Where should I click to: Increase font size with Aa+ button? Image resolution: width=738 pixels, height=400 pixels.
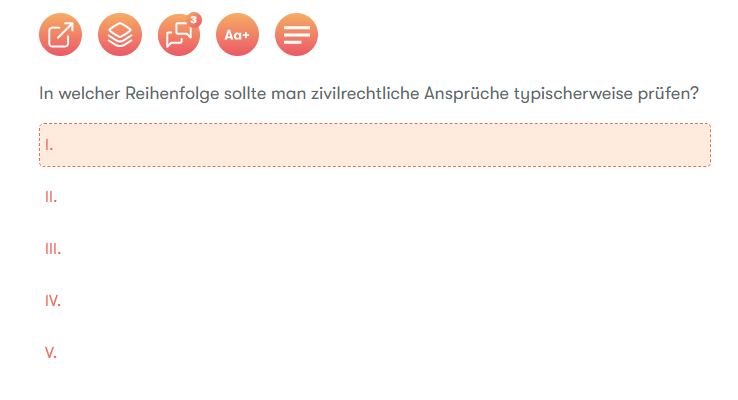tap(237, 35)
